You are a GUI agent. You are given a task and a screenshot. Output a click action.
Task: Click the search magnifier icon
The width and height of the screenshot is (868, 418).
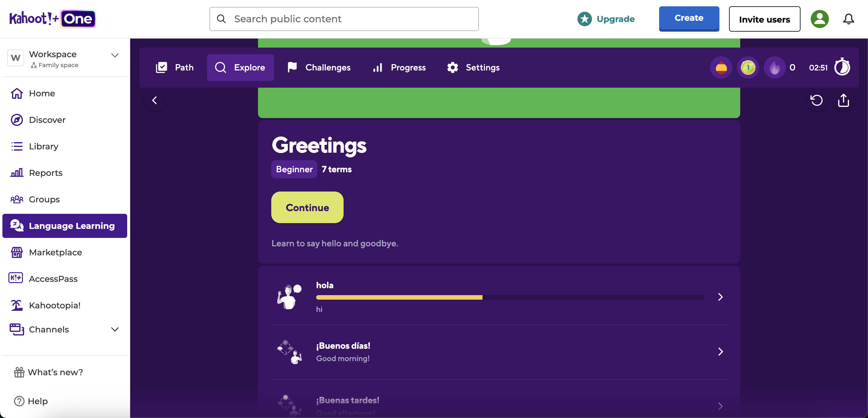pos(222,19)
